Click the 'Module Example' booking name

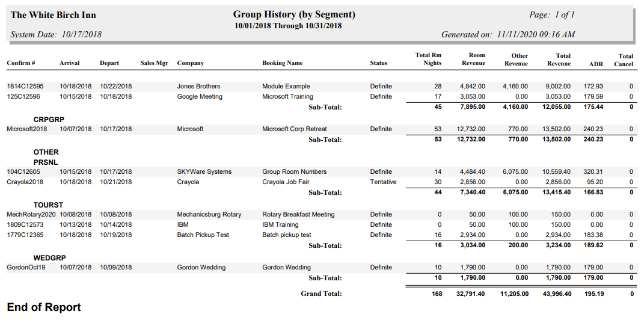[x=286, y=86]
